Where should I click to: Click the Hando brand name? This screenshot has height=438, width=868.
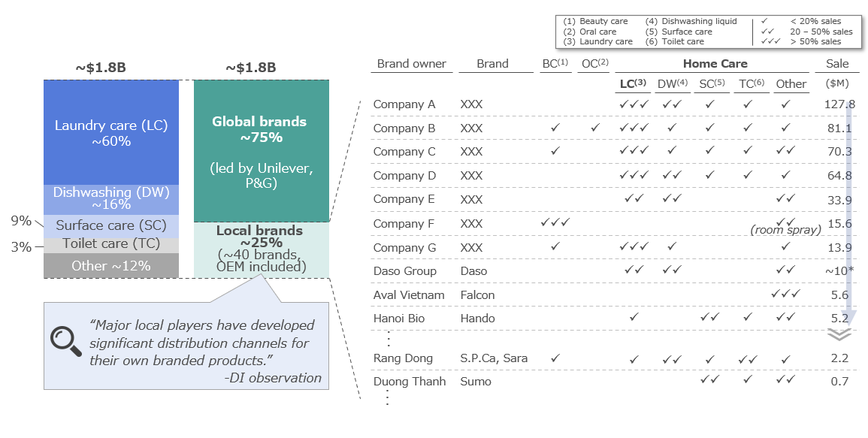(x=477, y=319)
